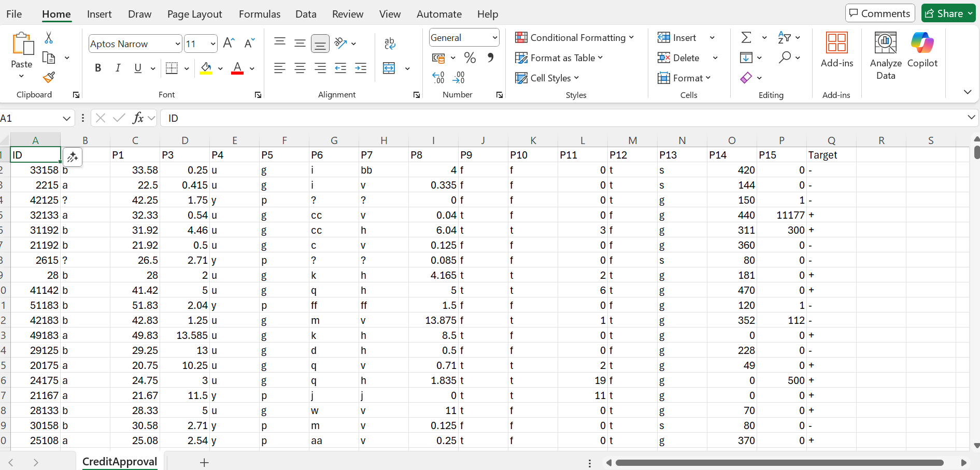Open the Fill Color swatch picker
This screenshot has height=470, width=980.
point(220,68)
